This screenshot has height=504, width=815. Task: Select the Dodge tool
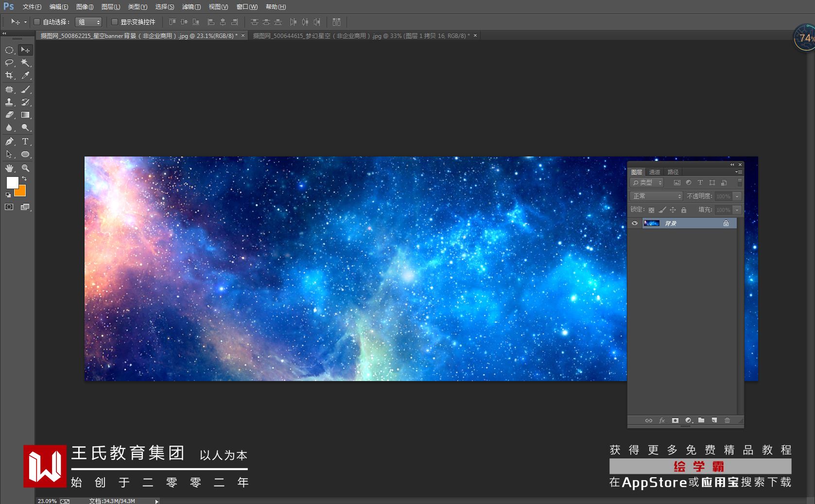tap(25, 127)
